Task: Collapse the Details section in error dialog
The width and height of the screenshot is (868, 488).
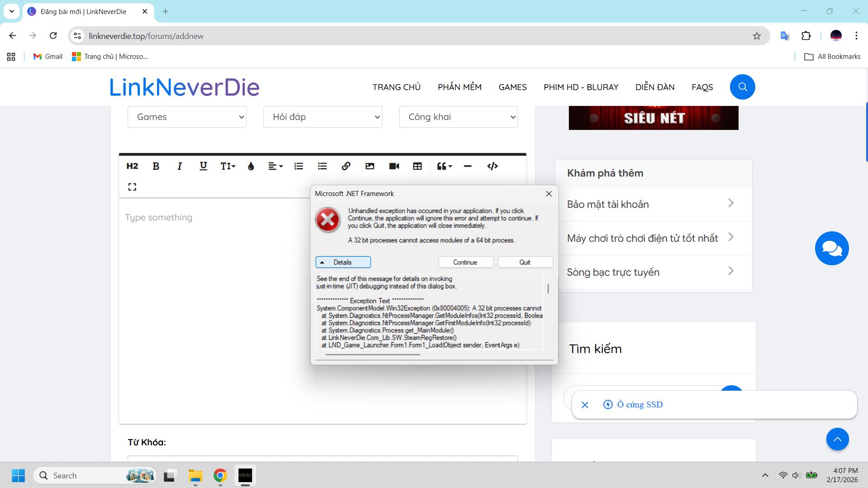Action: [343, 262]
